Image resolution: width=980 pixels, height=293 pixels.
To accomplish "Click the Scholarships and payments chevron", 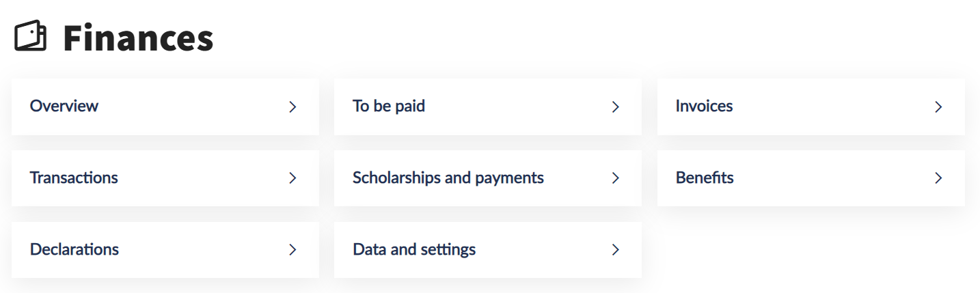I will (x=615, y=178).
